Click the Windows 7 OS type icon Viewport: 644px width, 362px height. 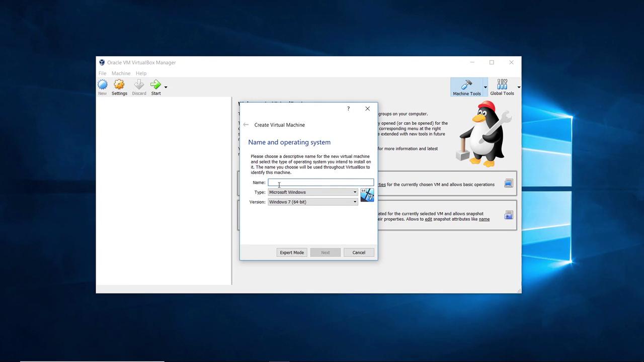[367, 195]
